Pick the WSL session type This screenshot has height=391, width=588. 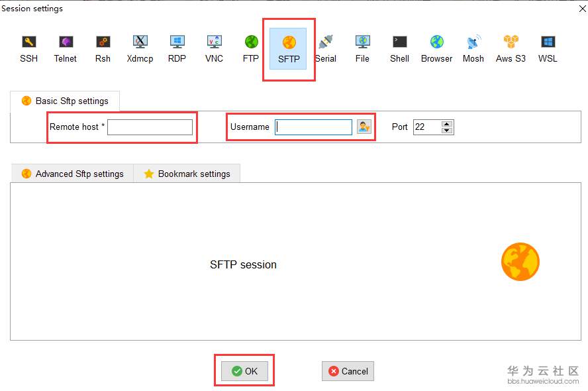(x=548, y=49)
